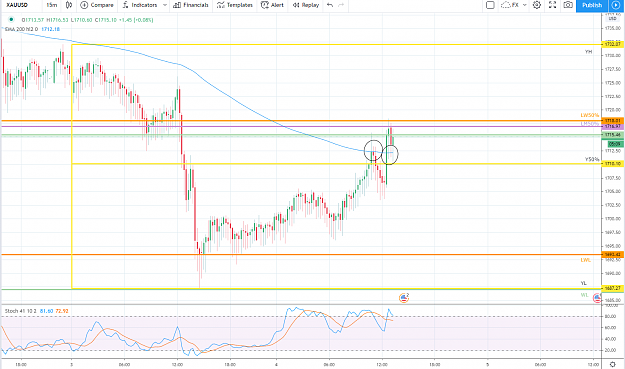The height and width of the screenshot is (369, 625).
Task: Select the YL line label
Action: coord(584,283)
